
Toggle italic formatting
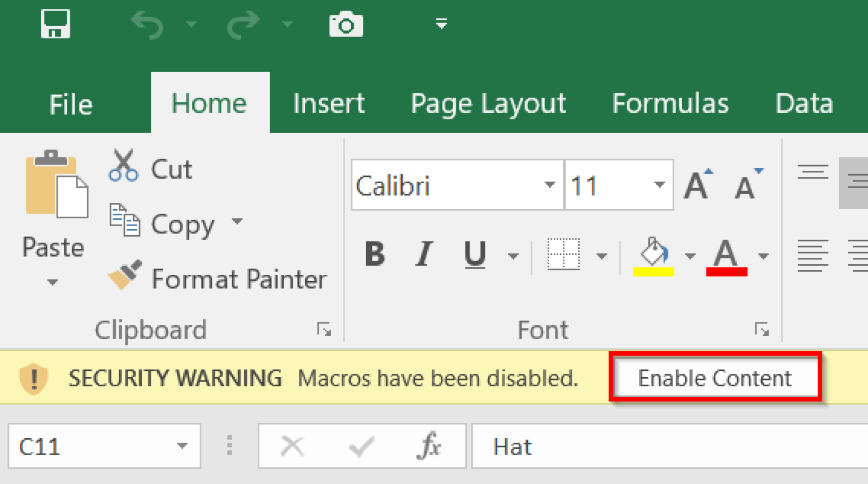pyautogui.click(x=423, y=254)
